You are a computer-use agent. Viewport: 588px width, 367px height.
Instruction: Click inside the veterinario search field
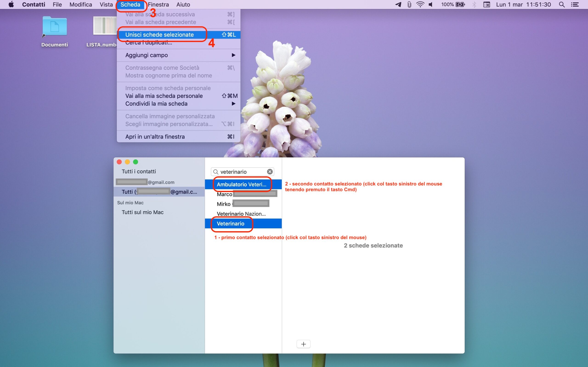(x=240, y=172)
